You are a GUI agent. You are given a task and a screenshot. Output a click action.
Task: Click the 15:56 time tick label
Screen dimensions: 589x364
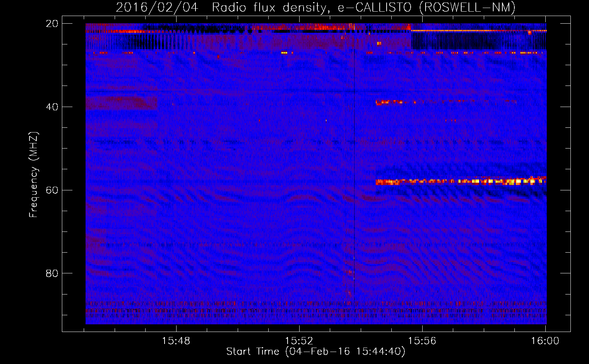pos(422,341)
